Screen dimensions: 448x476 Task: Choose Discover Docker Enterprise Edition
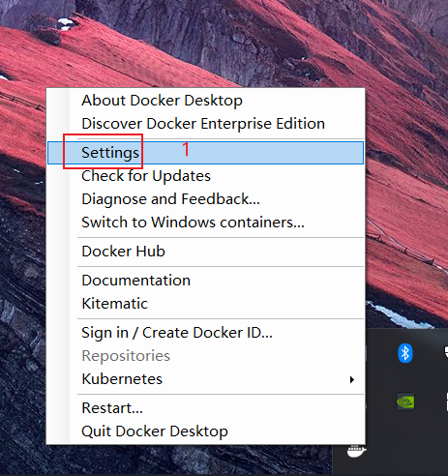point(205,124)
